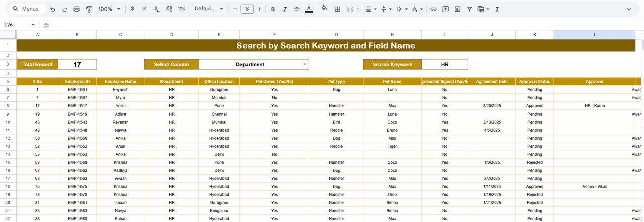Expand the Select Column Department dropdown
The image size is (644, 222).
pos(305,64)
